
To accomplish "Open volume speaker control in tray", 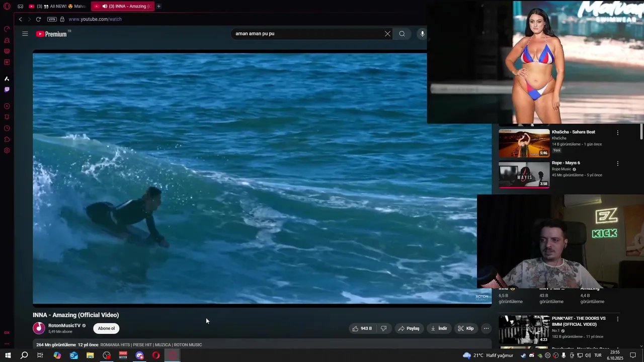I will click(588, 355).
